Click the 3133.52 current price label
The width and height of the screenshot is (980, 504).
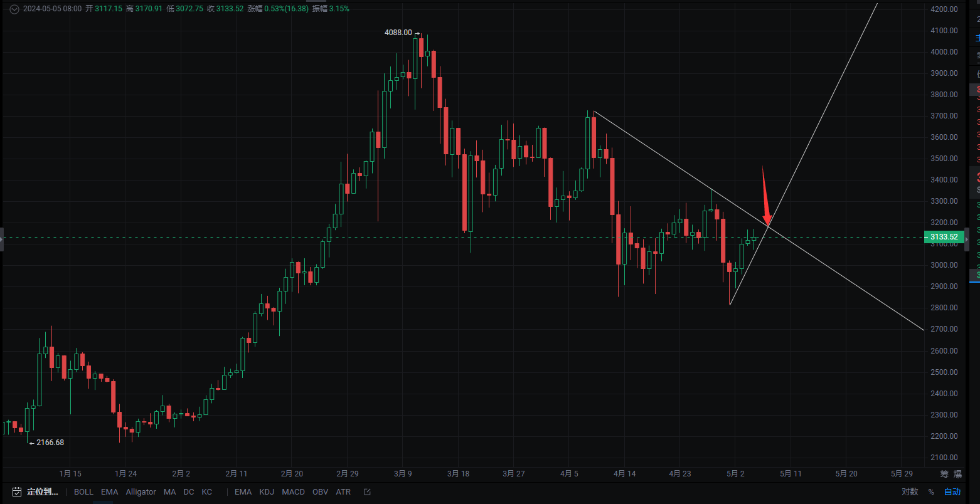(944, 237)
